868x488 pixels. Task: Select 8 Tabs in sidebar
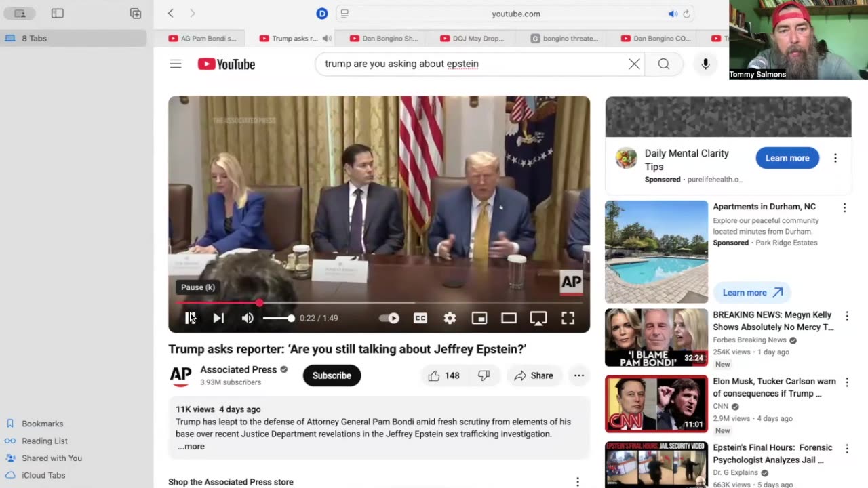click(x=73, y=38)
